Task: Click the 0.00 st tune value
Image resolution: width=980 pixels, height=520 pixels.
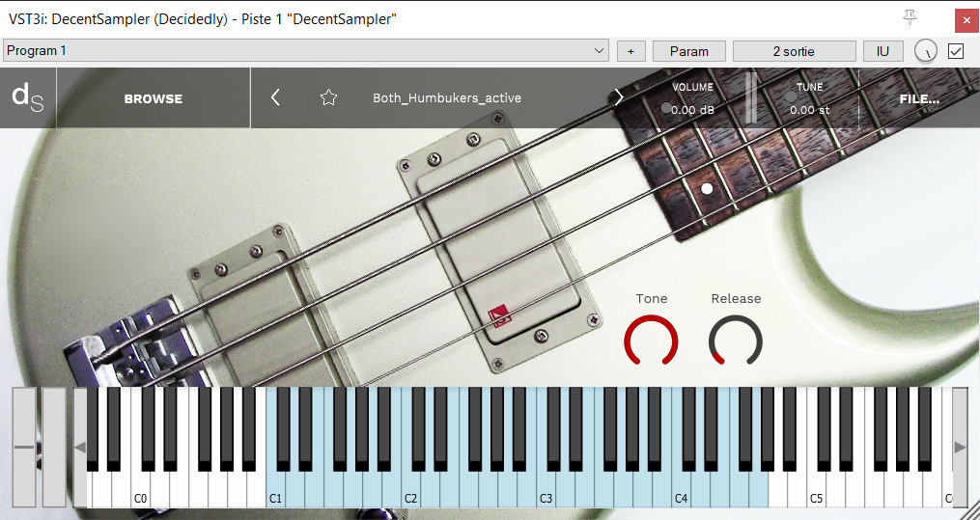Action: coord(810,110)
